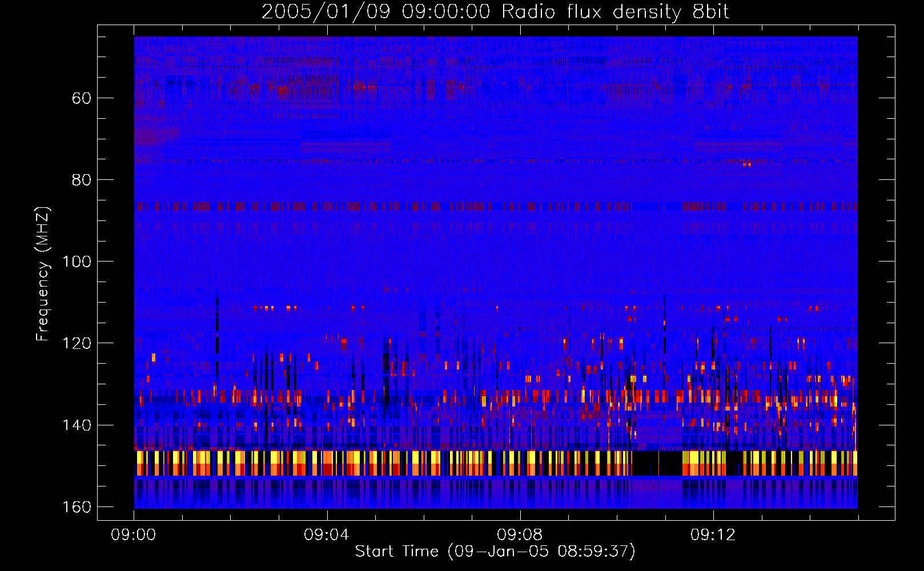Screen dimensions: 924x571
Task: Click the plot title "2005/01/09 09:00:00 Radio flux density 8bit"
Action: [x=495, y=12]
